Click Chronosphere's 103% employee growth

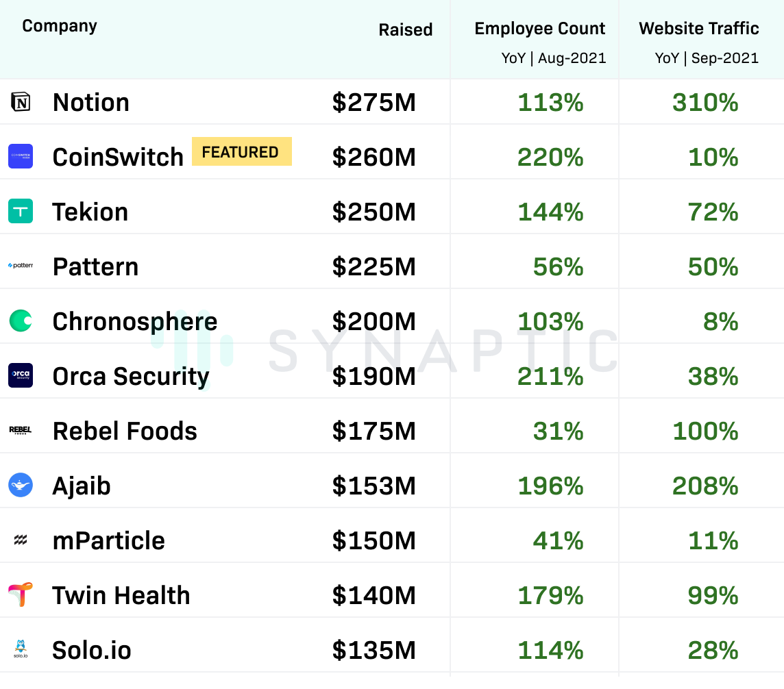(x=550, y=322)
